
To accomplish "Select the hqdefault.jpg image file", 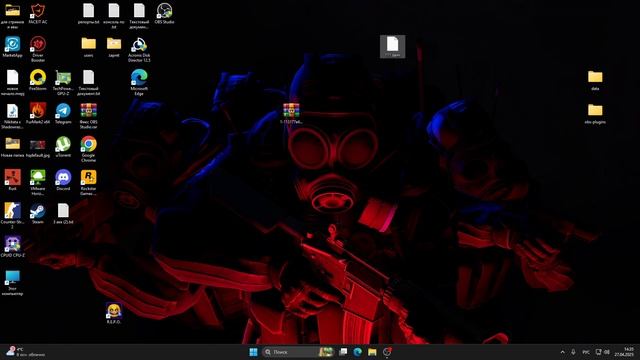I will click(38, 147).
